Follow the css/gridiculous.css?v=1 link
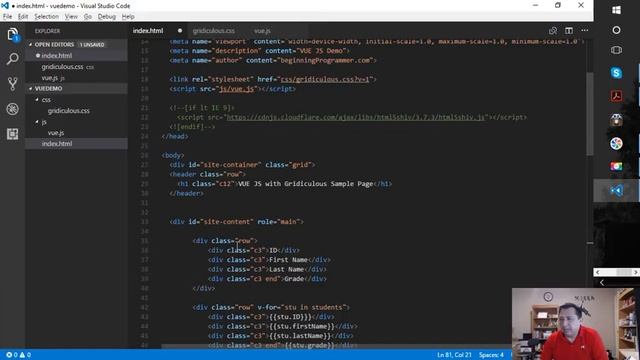The width and height of the screenshot is (640, 360). [325, 79]
